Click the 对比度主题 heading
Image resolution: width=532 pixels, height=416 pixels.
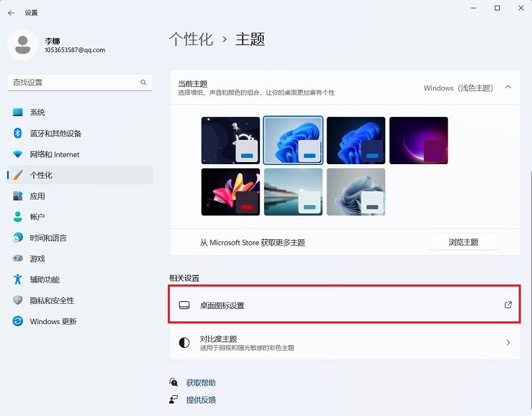pyautogui.click(x=218, y=339)
